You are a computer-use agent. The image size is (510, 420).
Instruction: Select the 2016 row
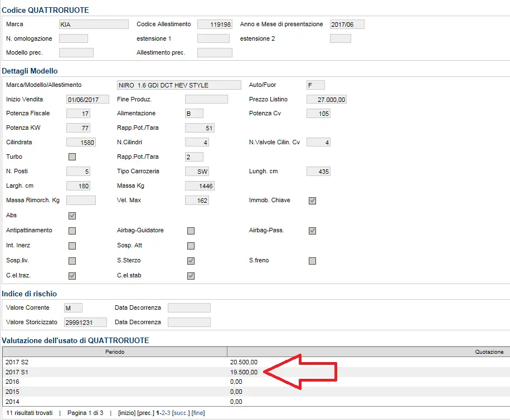coord(256,382)
